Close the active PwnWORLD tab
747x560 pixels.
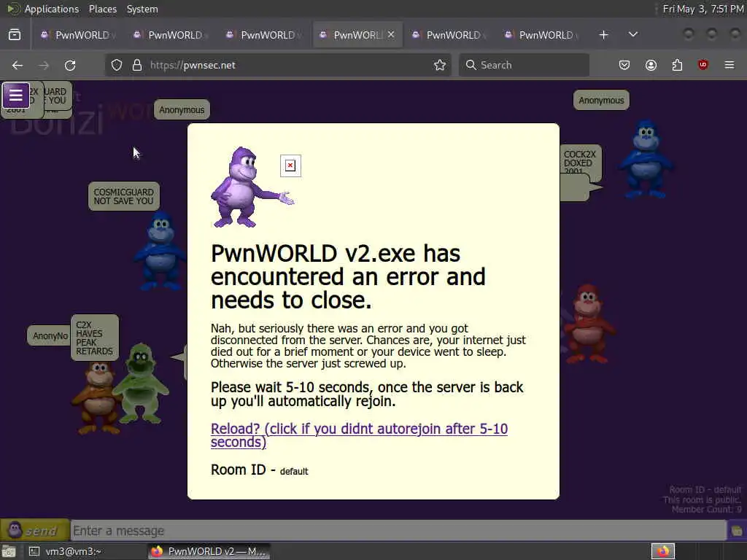pyautogui.click(x=391, y=34)
